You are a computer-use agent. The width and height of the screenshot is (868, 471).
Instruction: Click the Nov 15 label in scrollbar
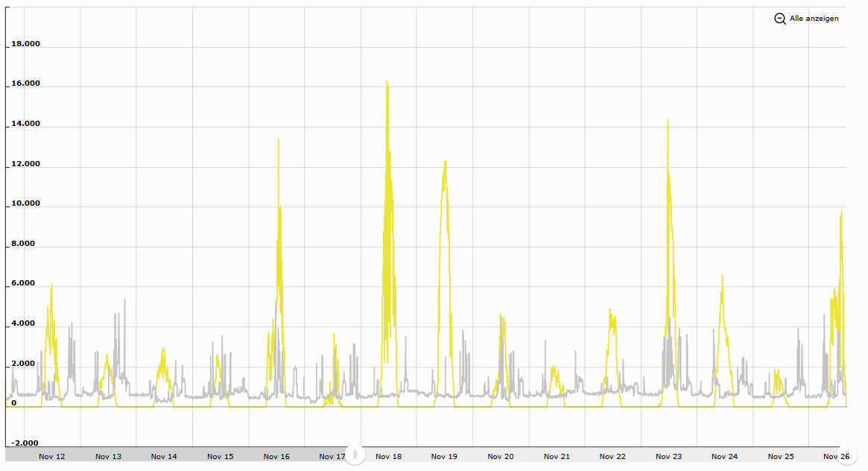pyautogui.click(x=220, y=457)
